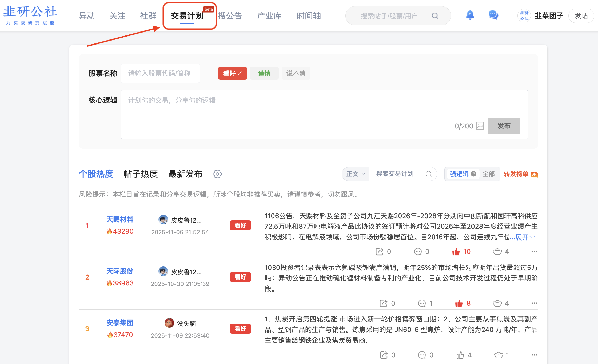The image size is (598, 364).
Task: Open the notification bell icon
Action: click(x=470, y=15)
